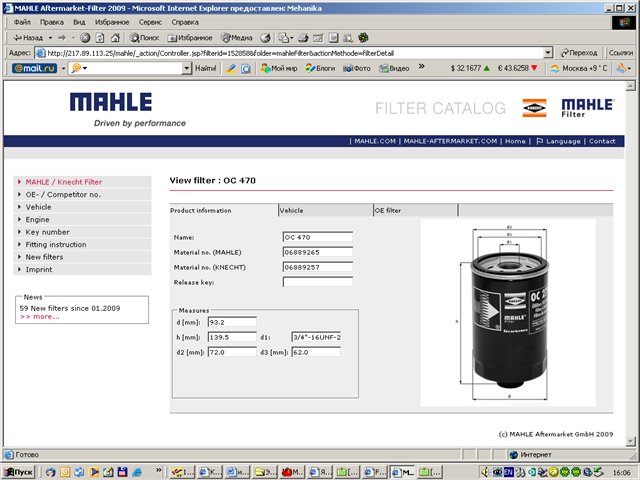Select Imprint sidebar item
The width and height of the screenshot is (640, 480).
pos(82,269)
